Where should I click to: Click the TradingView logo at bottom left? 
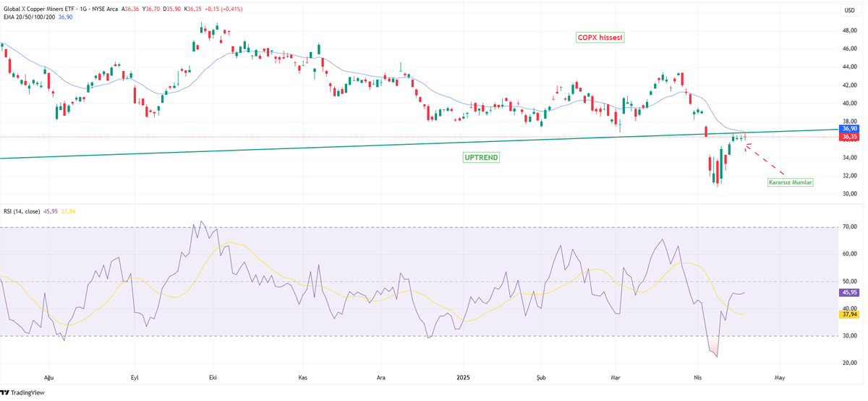click(22, 392)
